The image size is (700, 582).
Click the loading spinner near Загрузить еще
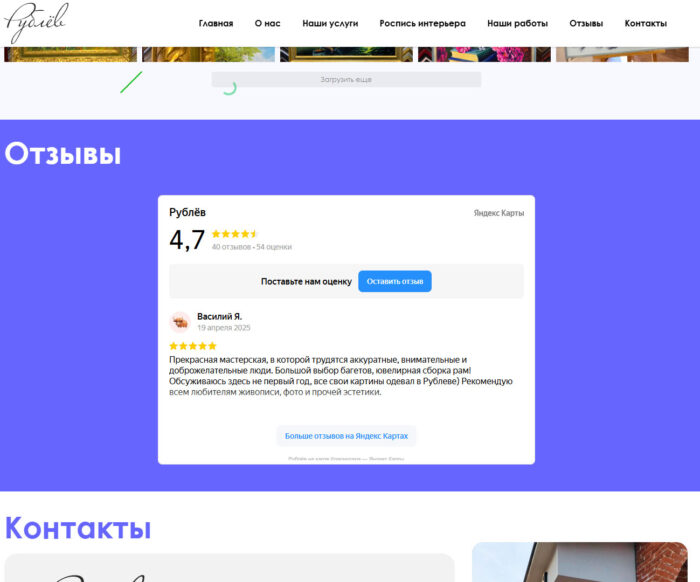click(x=229, y=88)
